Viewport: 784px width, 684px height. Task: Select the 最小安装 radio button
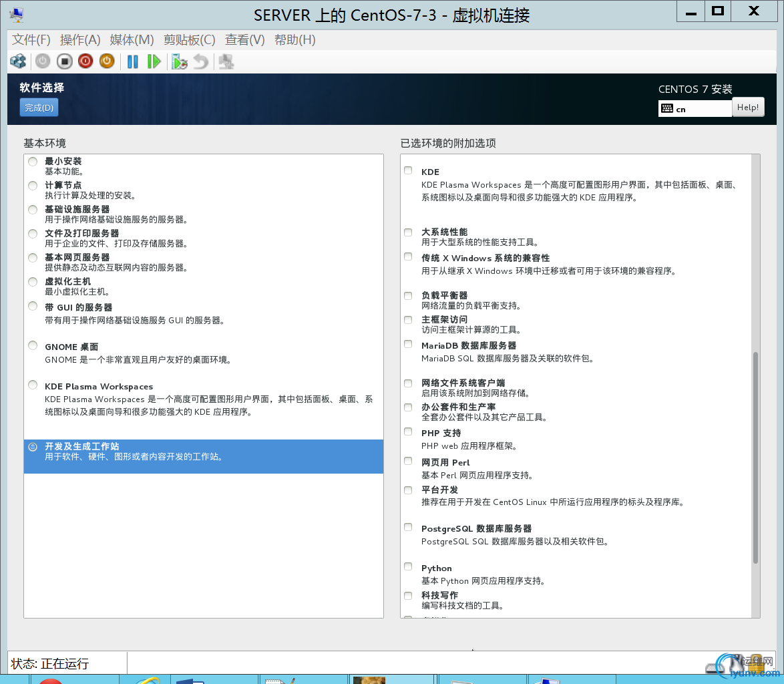click(33, 162)
